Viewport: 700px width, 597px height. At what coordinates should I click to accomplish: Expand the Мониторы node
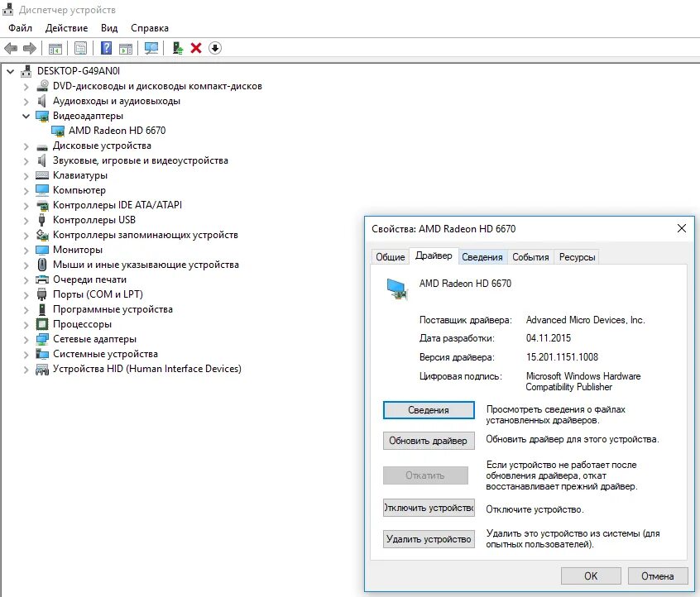[26, 251]
